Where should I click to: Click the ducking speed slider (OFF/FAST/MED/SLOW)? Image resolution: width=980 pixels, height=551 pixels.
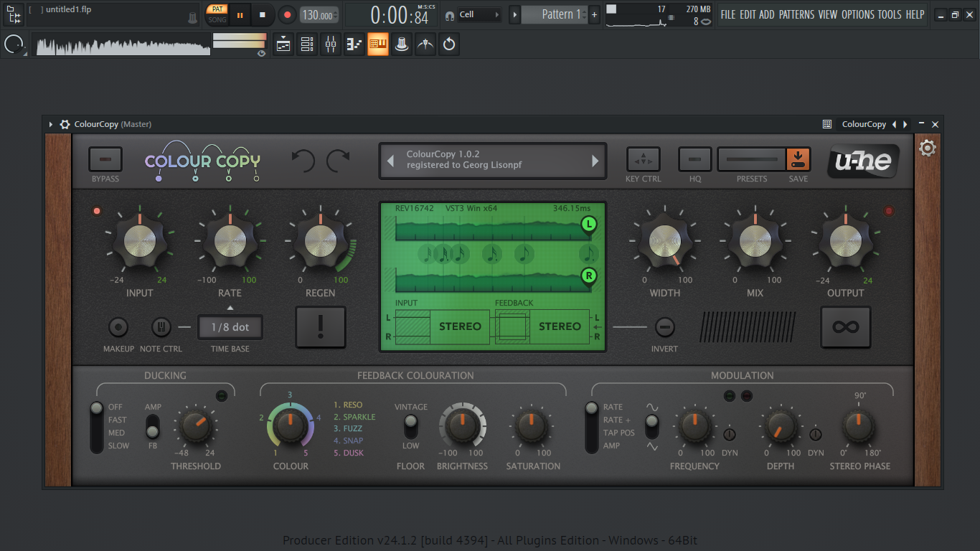coord(96,428)
